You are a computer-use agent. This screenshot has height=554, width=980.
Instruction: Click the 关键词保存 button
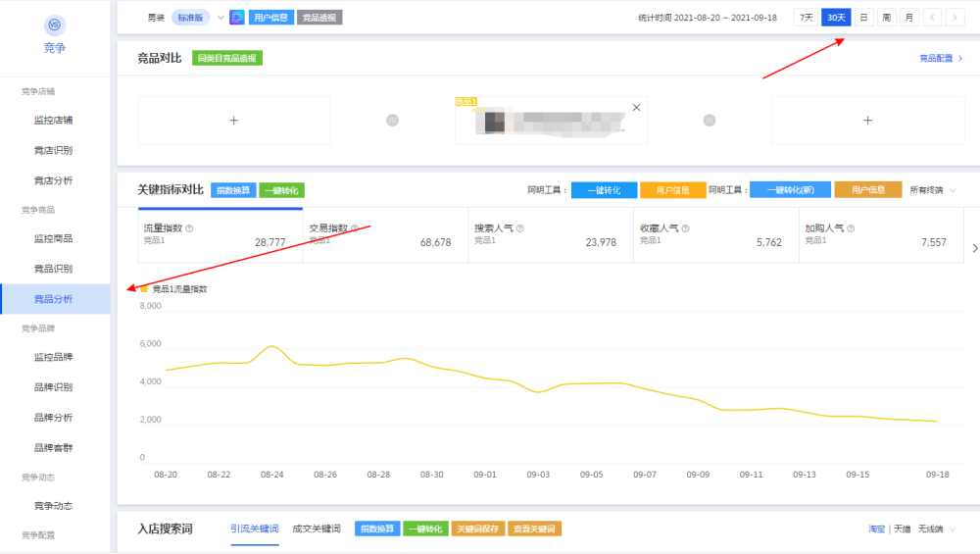[478, 529]
